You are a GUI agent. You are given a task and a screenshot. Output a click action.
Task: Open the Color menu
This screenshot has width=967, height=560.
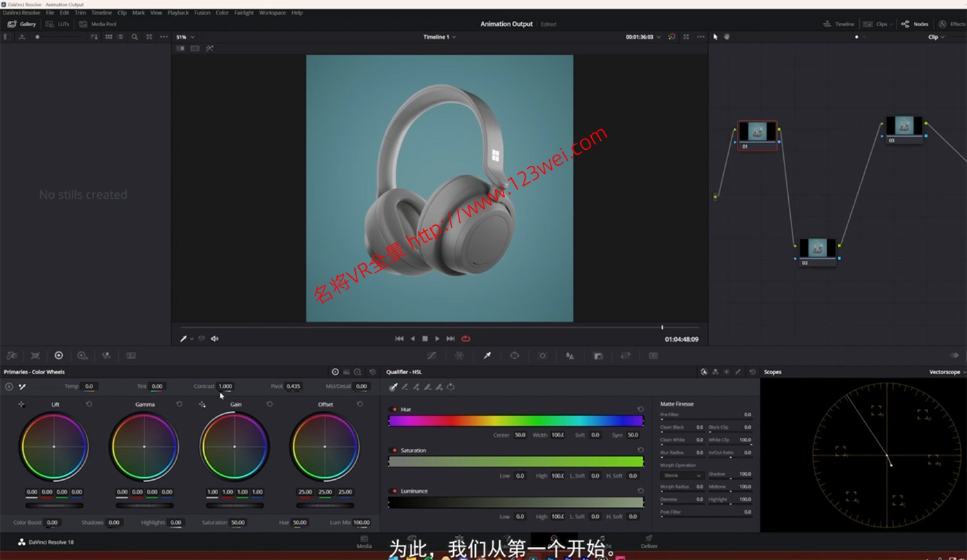click(x=222, y=12)
